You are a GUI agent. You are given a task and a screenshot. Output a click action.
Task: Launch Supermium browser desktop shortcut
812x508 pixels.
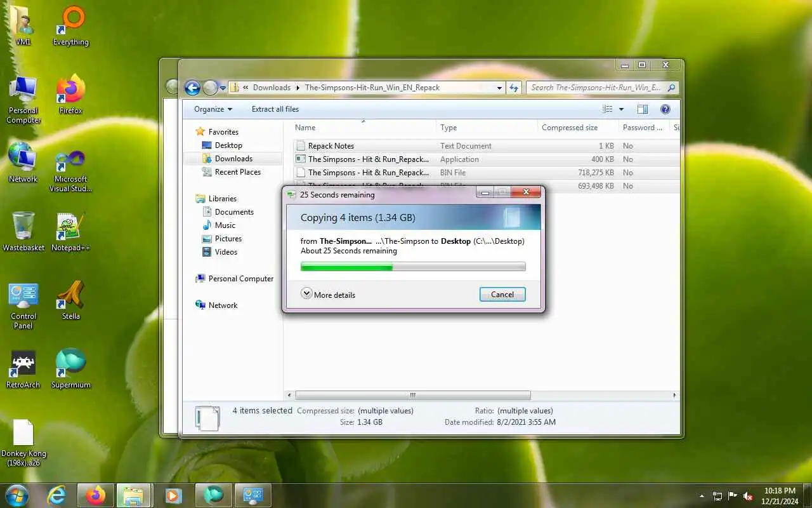pyautogui.click(x=71, y=368)
